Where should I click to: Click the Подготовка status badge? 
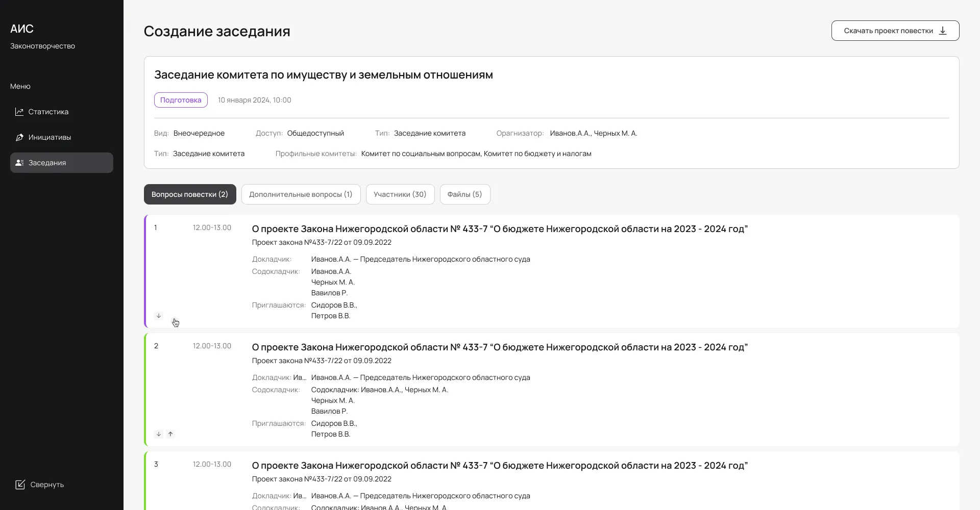pyautogui.click(x=181, y=100)
